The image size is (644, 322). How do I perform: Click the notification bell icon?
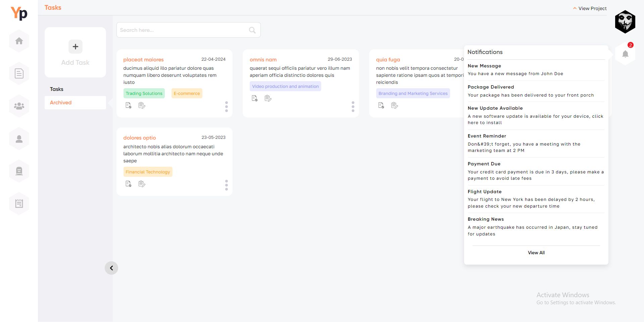point(625,54)
